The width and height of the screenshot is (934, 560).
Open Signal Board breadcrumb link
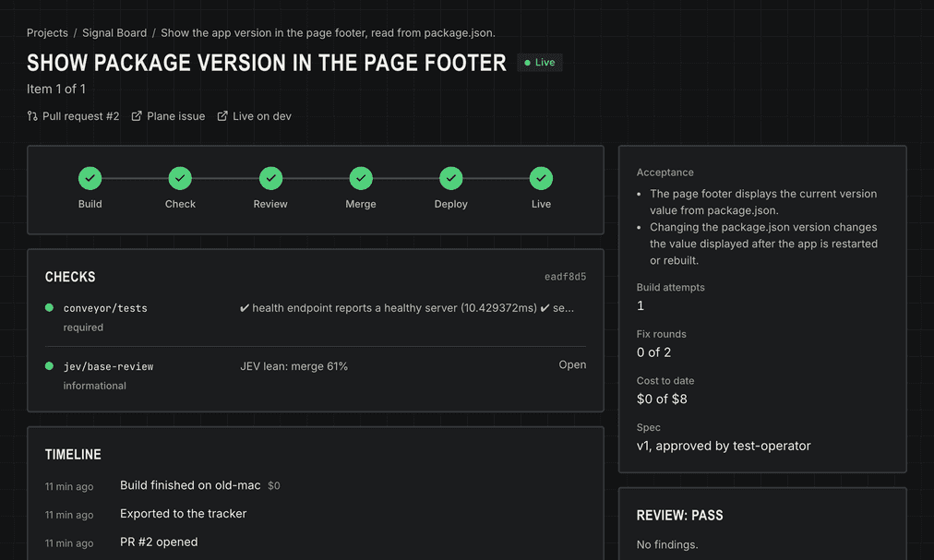tap(114, 33)
